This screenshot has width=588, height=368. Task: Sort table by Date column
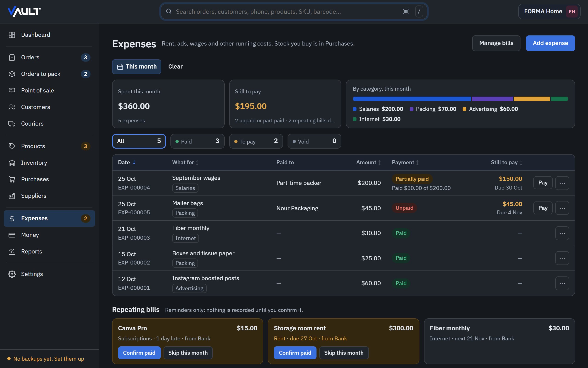[x=127, y=162]
